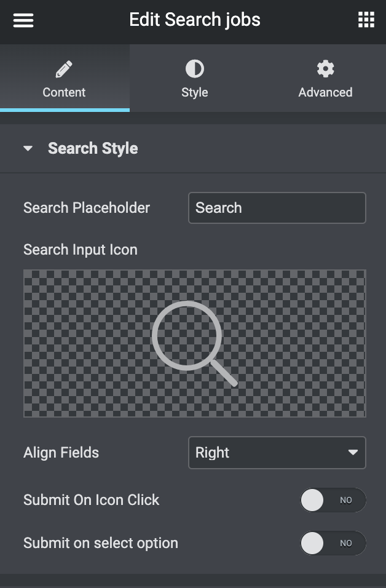Click the Search Placeholder text field
Viewport: 386px width, 588px height.
pyautogui.click(x=277, y=208)
